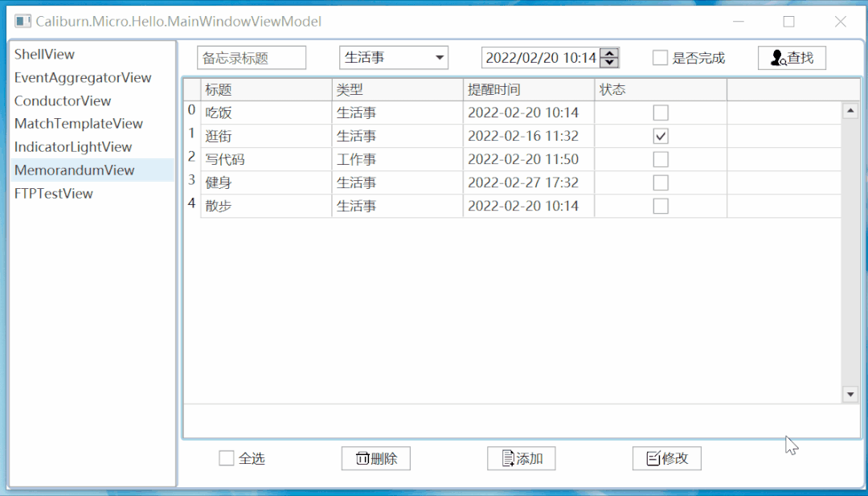
Task: Toggle the 是否完成 checkbox
Action: tap(660, 58)
